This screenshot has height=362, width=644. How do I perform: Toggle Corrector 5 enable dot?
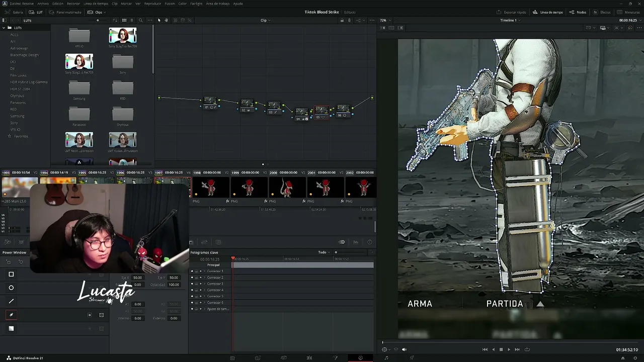point(192,296)
